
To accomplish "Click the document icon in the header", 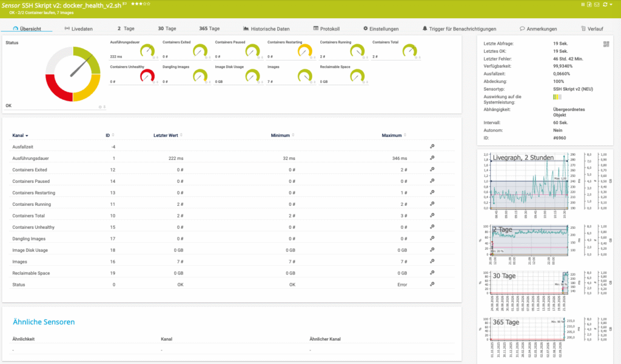I will (589, 4).
